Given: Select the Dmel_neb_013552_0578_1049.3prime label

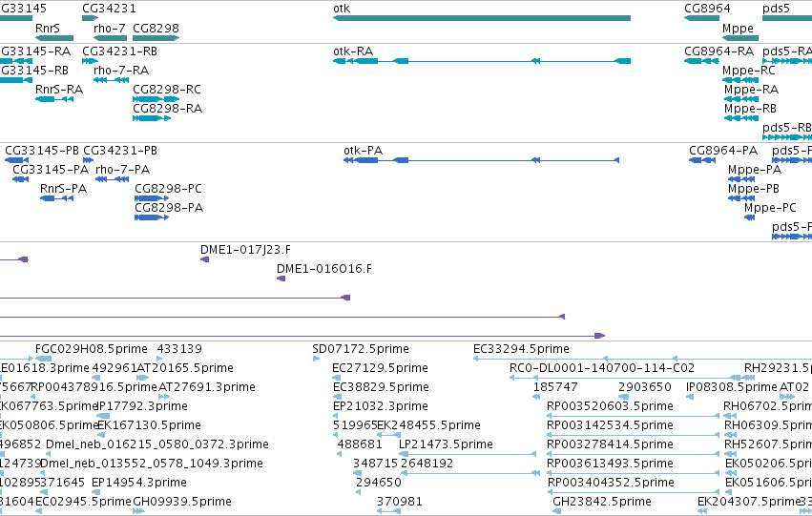Looking at the screenshot, I should 152,464.
